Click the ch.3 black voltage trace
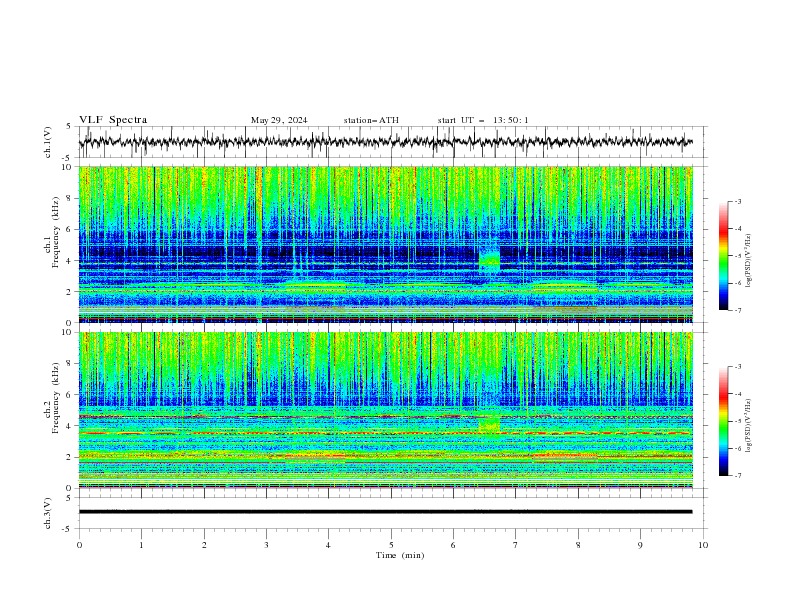 click(385, 512)
